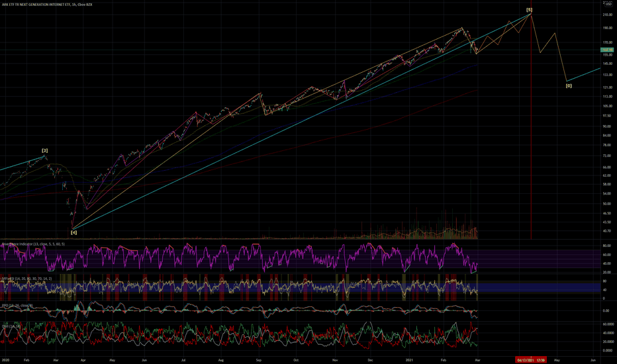This screenshot has height=364, width=617.
Task: Click the 58.00 price axis label
Action: tap(607, 185)
